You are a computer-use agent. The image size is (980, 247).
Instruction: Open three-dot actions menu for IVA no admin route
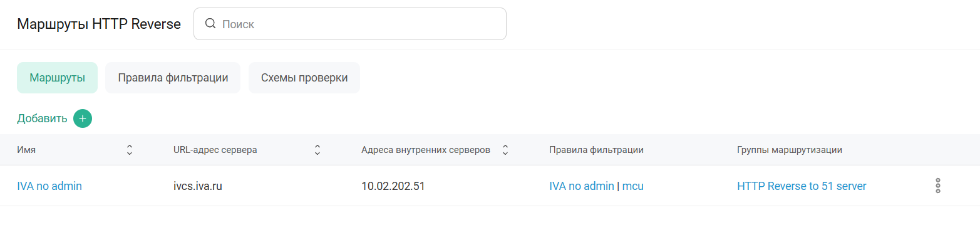click(x=937, y=186)
